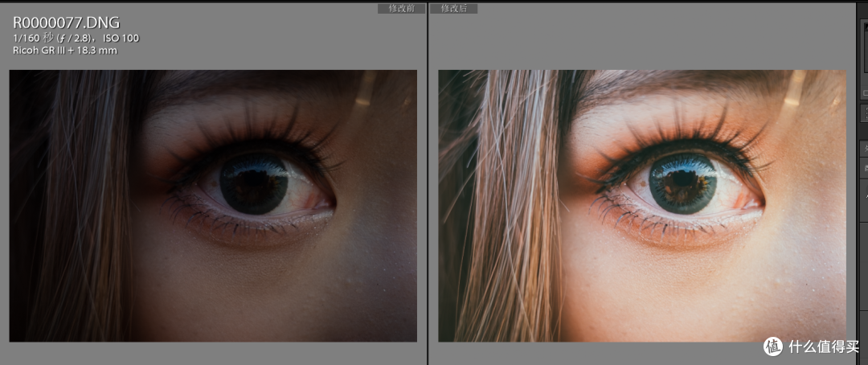Click the R0000077.DNG file name overlay
868x365 pixels.
click(x=67, y=23)
